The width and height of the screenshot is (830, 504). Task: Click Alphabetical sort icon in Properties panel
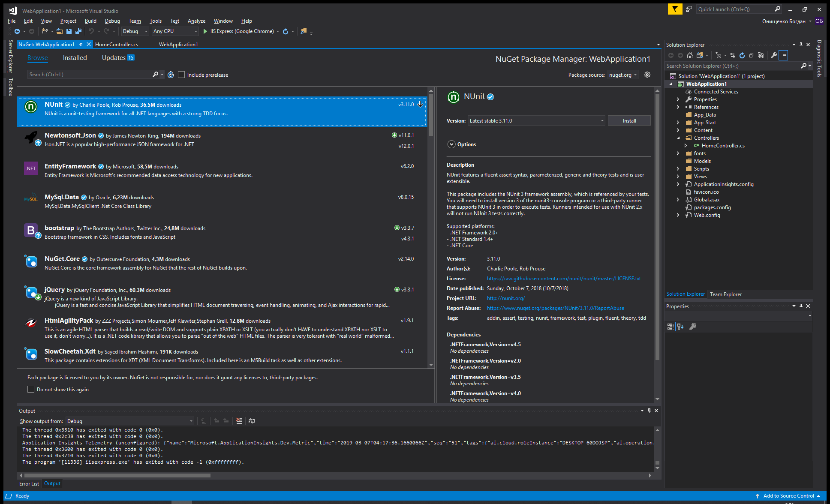pyautogui.click(x=680, y=327)
